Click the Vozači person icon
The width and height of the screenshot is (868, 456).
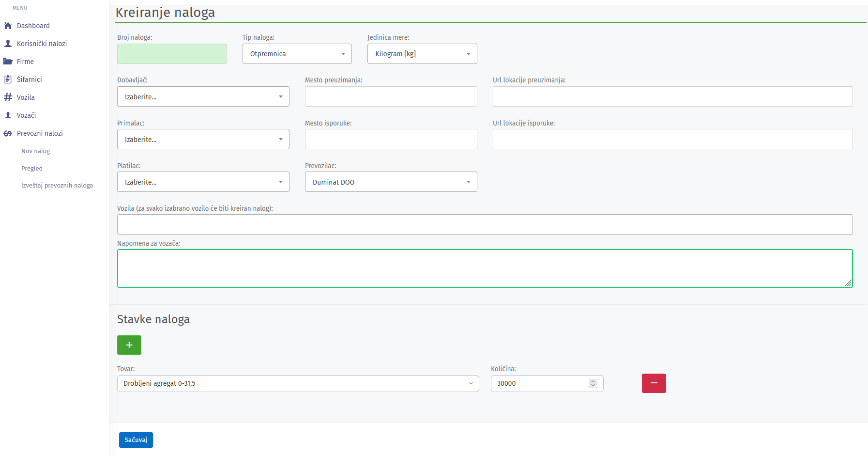(8, 115)
